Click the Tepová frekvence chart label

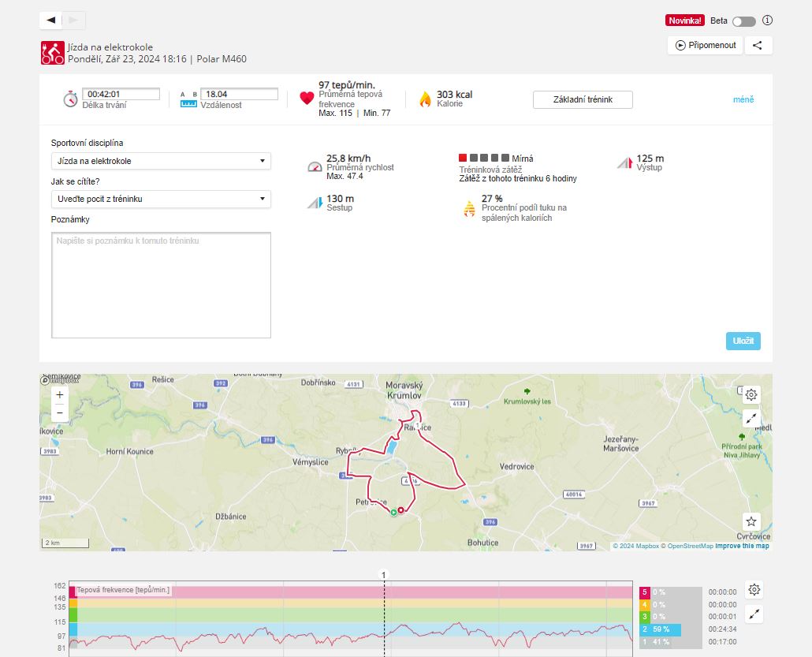point(123,590)
